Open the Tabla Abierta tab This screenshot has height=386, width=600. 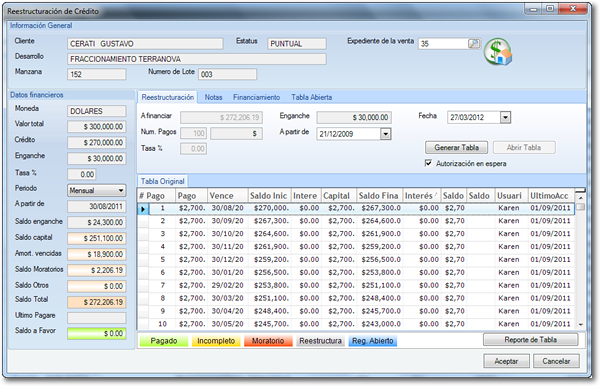(x=312, y=97)
